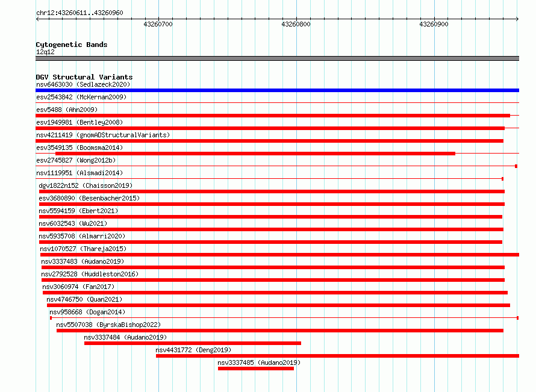Select red bar under nsv3337485
This screenshot has width=536, height=392.
(256, 369)
